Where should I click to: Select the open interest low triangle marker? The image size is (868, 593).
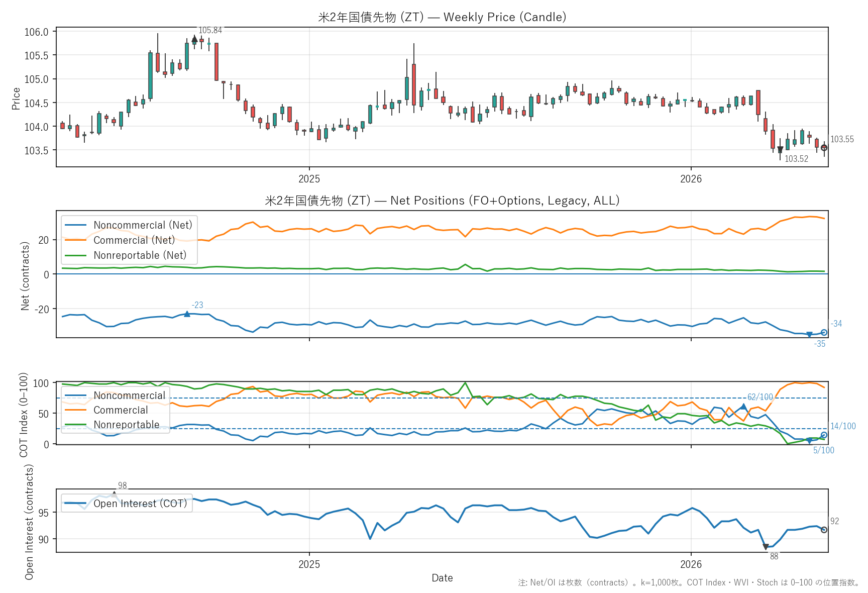coord(766,547)
